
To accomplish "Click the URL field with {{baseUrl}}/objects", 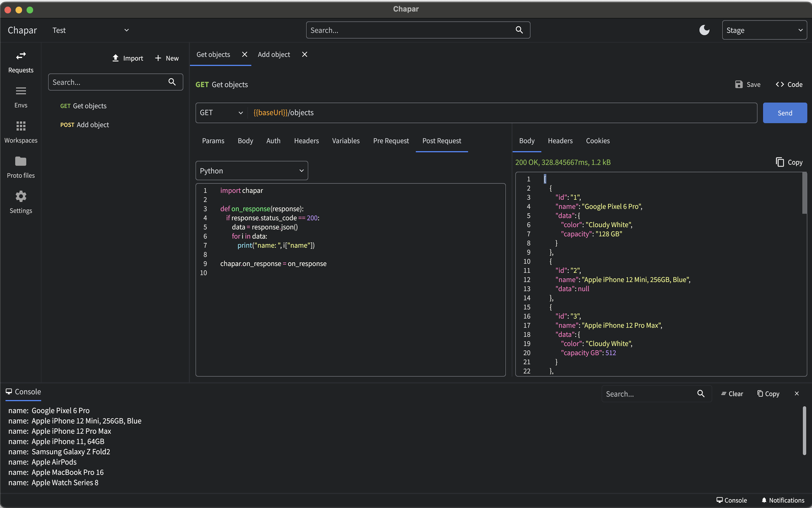I will click(x=503, y=113).
